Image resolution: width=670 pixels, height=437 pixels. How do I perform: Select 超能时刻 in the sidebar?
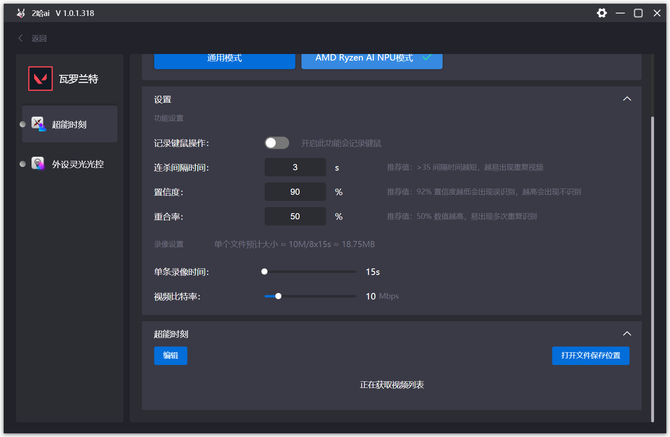pyautogui.click(x=70, y=124)
